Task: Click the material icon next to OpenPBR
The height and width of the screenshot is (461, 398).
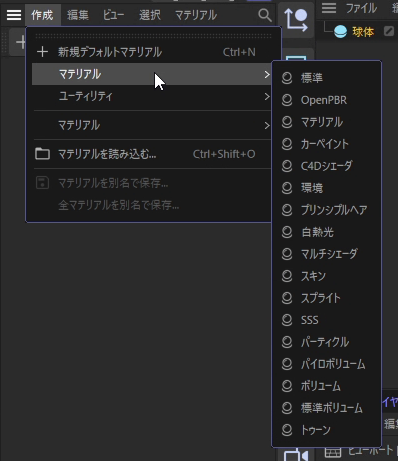Action: coord(287,100)
